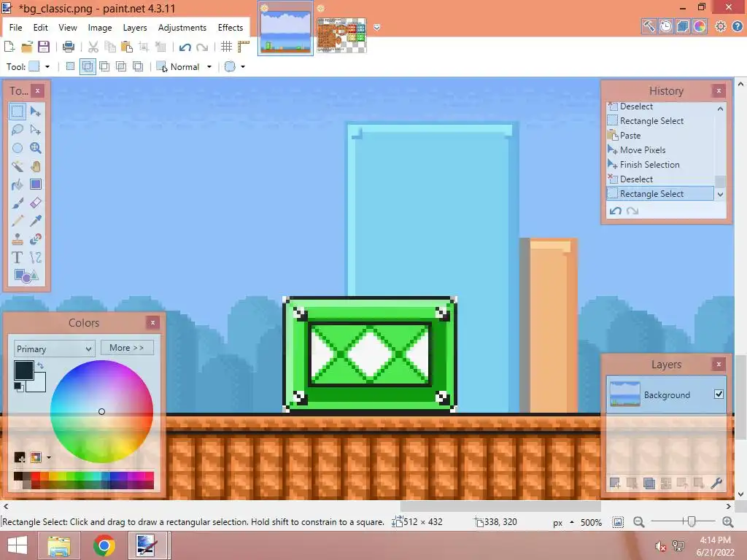Viewport: 747px width, 560px height.
Task: Select the Lasso Select tool
Action: pos(18,130)
